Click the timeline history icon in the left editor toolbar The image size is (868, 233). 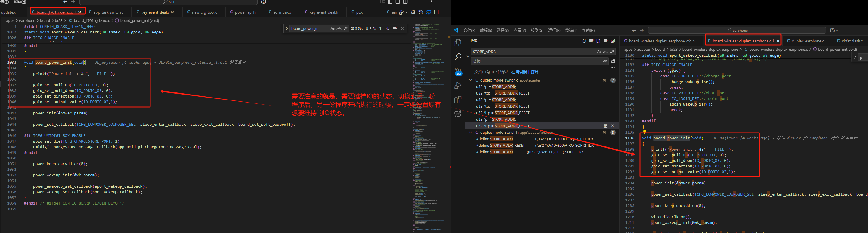tap(421, 12)
